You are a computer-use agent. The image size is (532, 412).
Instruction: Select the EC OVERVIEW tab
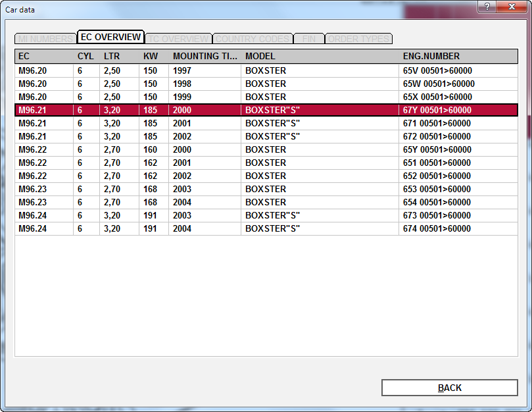pyautogui.click(x=110, y=37)
